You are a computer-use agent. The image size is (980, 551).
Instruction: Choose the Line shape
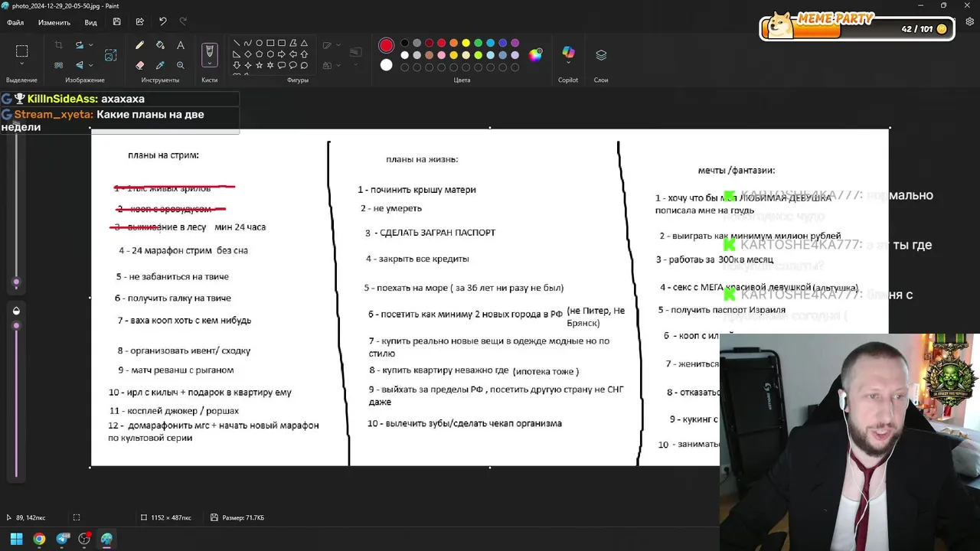click(x=237, y=43)
